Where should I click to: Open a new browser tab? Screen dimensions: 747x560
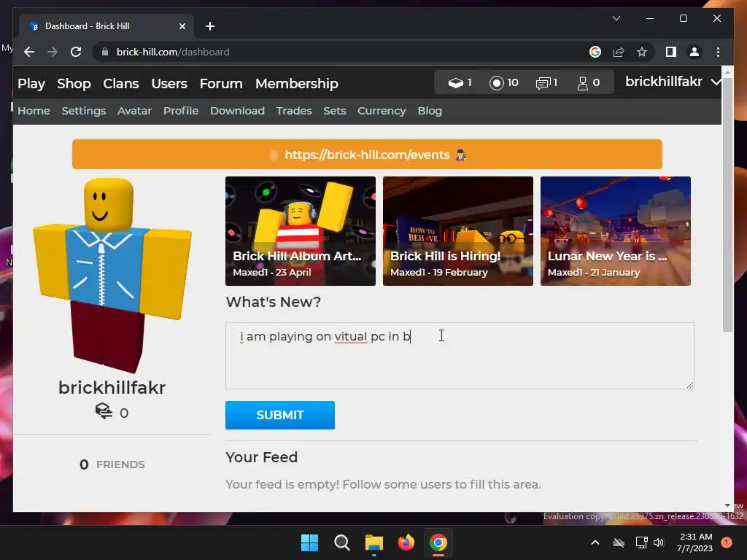coord(210,26)
